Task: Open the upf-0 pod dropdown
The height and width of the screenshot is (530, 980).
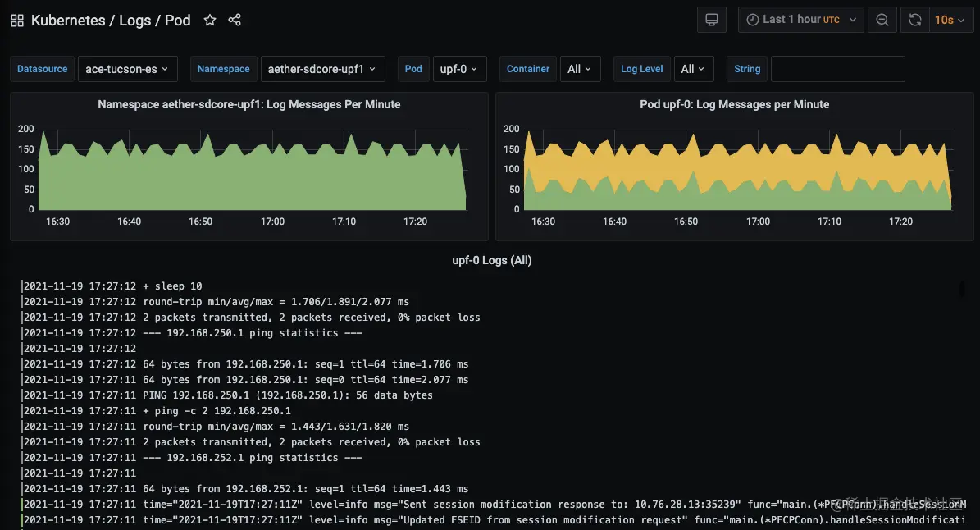Action: 459,69
